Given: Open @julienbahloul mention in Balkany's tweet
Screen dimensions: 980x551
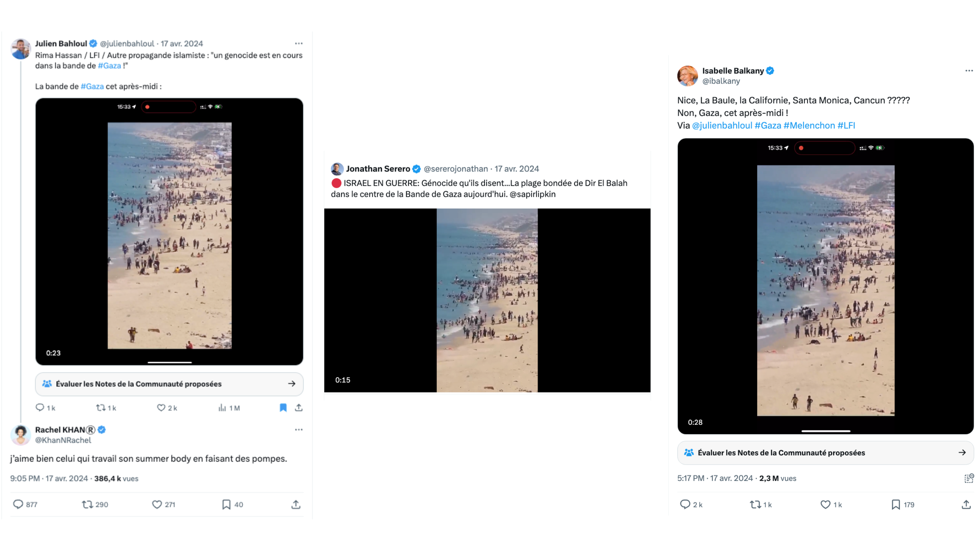Looking at the screenshot, I should point(722,126).
